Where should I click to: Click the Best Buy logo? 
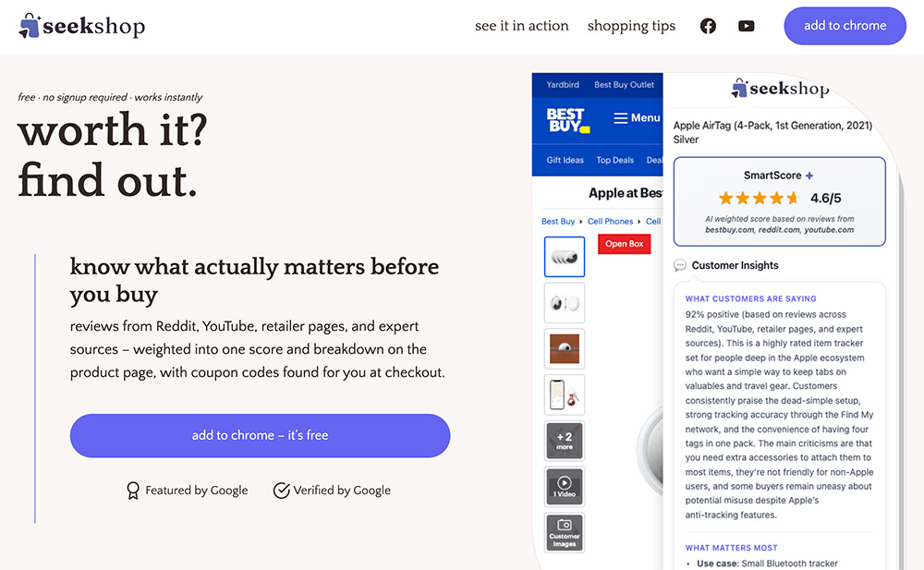pyautogui.click(x=567, y=120)
